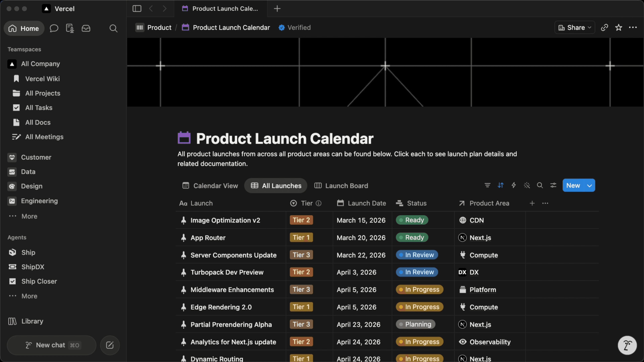Create a New launch entry
This screenshot has height=362, width=644.
[573, 185]
